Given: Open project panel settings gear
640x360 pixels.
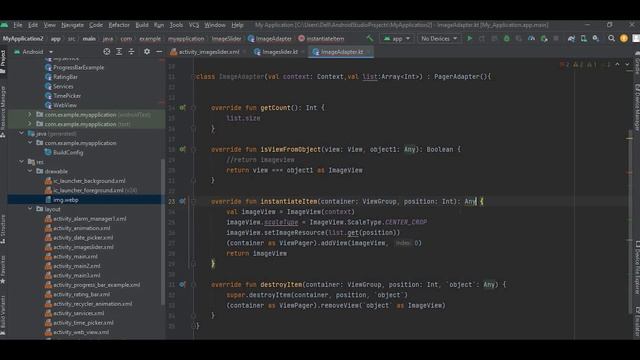Looking at the screenshot, I should (147, 52).
